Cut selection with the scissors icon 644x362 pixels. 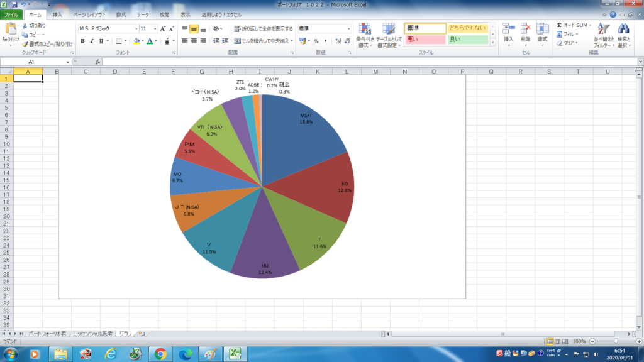pos(25,25)
